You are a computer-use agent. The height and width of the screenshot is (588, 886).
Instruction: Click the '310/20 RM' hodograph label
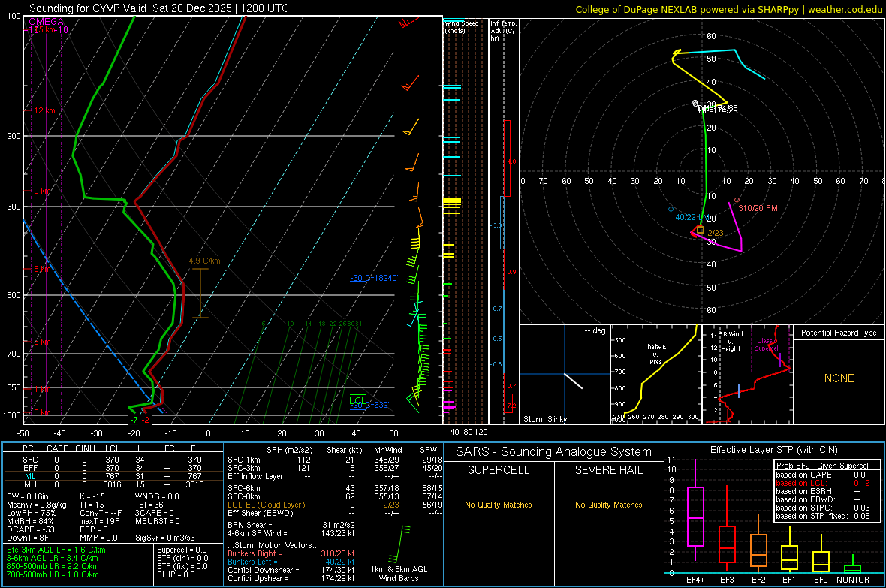tap(758, 208)
